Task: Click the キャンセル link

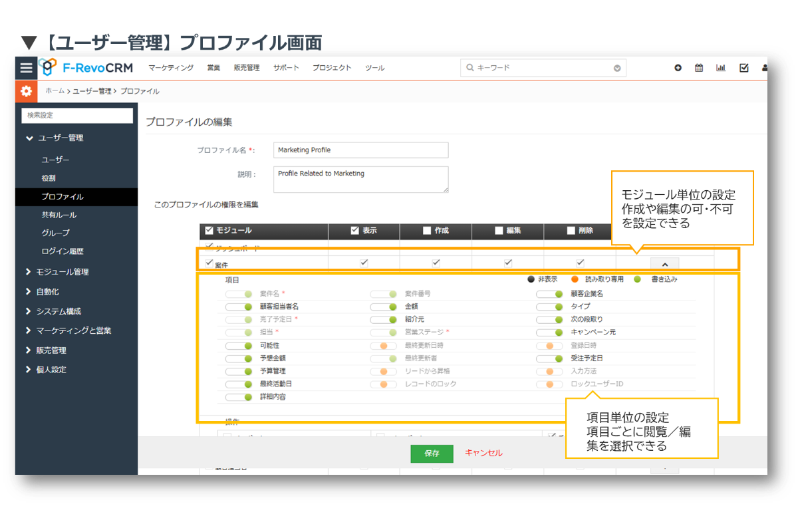Action: point(483,453)
